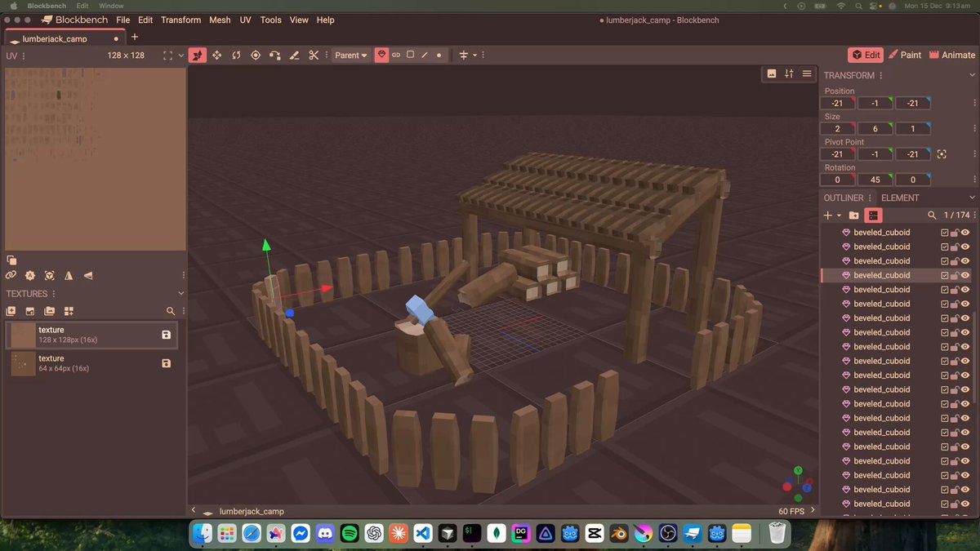Toggle lock icon of selected beveled_cuboid
Image resolution: width=980 pixels, height=551 pixels.
pyautogui.click(x=955, y=275)
